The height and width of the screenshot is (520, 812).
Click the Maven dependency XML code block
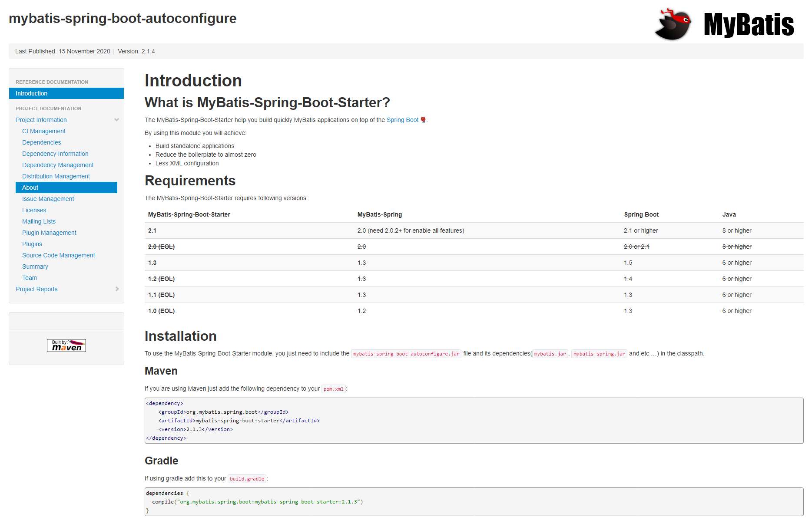pyautogui.click(x=474, y=421)
